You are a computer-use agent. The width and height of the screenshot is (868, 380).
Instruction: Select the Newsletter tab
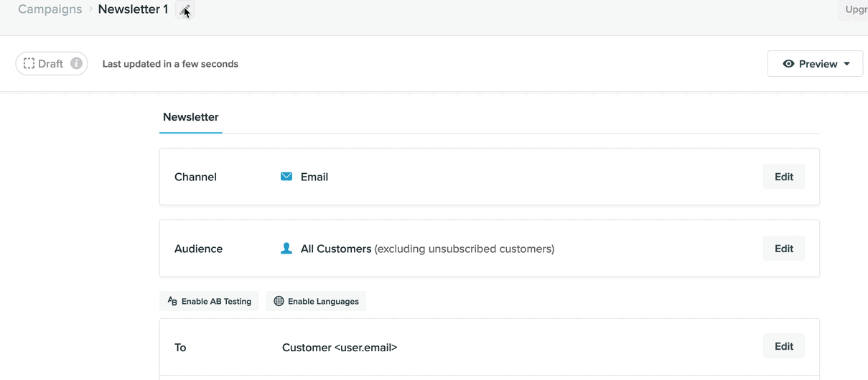click(191, 117)
